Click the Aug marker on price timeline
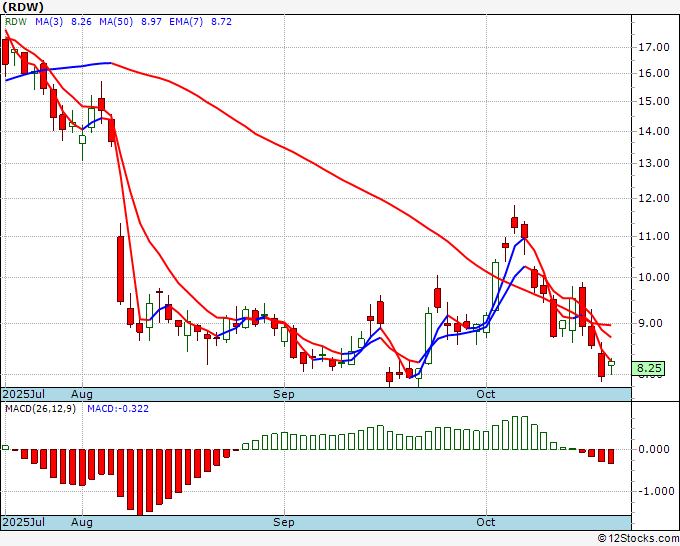680x546 pixels. [82, 394]
